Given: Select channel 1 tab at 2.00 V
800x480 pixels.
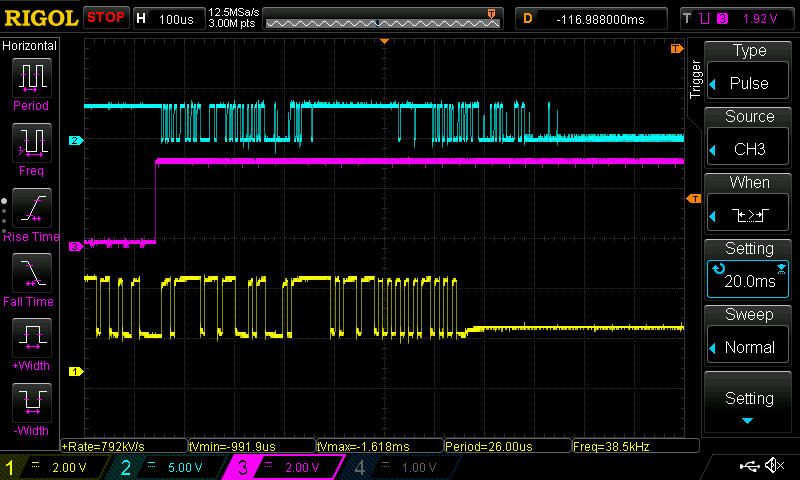Looking at the screenshot, I should pos(54,467).
